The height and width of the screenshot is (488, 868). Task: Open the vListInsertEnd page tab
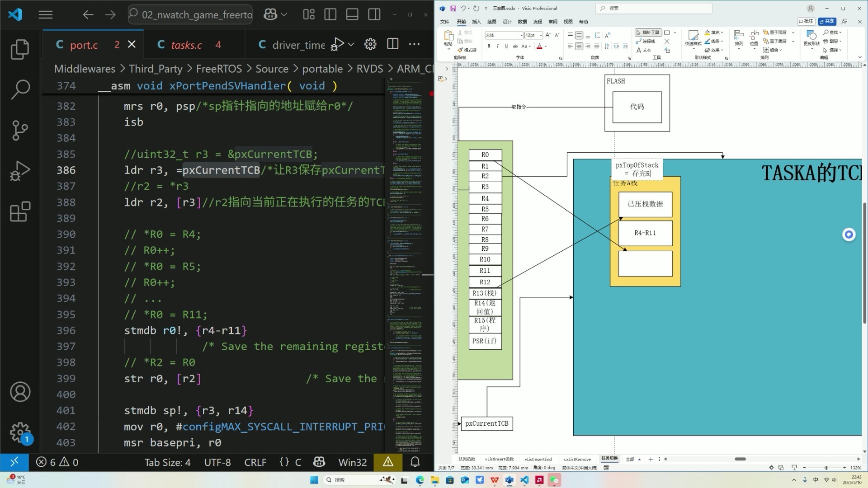click(x=538, y=459)
